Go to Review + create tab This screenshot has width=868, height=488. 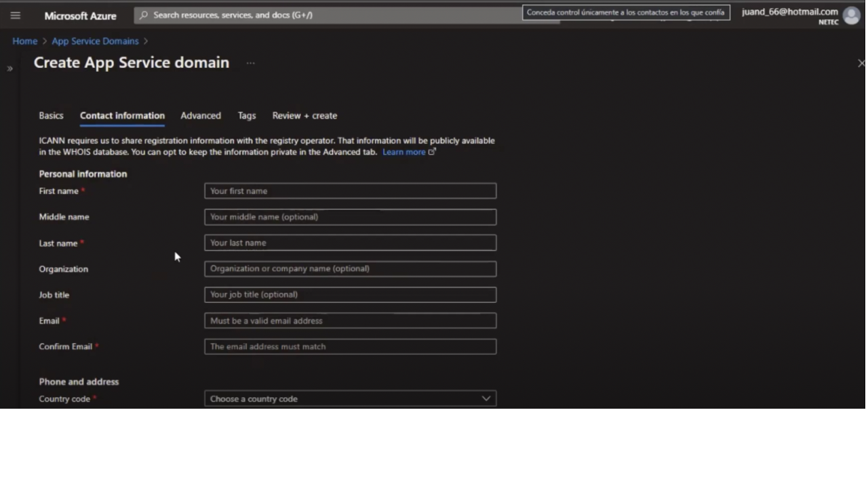pos(304,115)
